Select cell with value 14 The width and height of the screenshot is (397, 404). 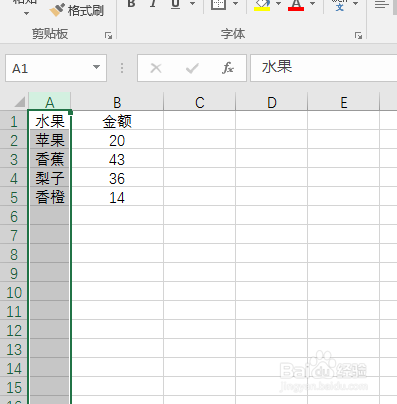tap(117, 197)
